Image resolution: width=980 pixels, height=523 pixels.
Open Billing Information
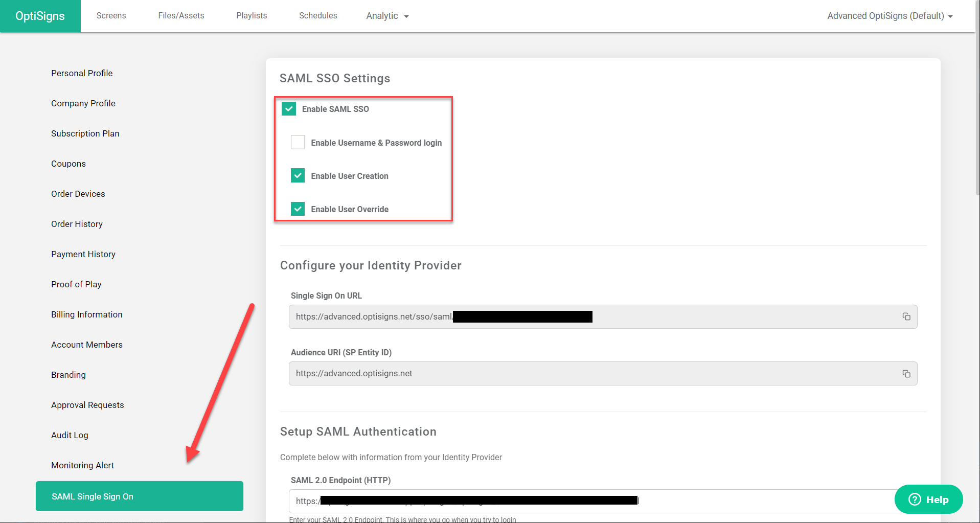[x=87, y=314]
